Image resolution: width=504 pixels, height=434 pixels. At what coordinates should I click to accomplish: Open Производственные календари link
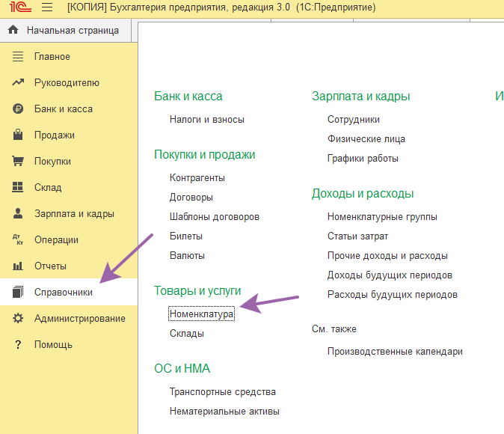[x=395, y=352]
